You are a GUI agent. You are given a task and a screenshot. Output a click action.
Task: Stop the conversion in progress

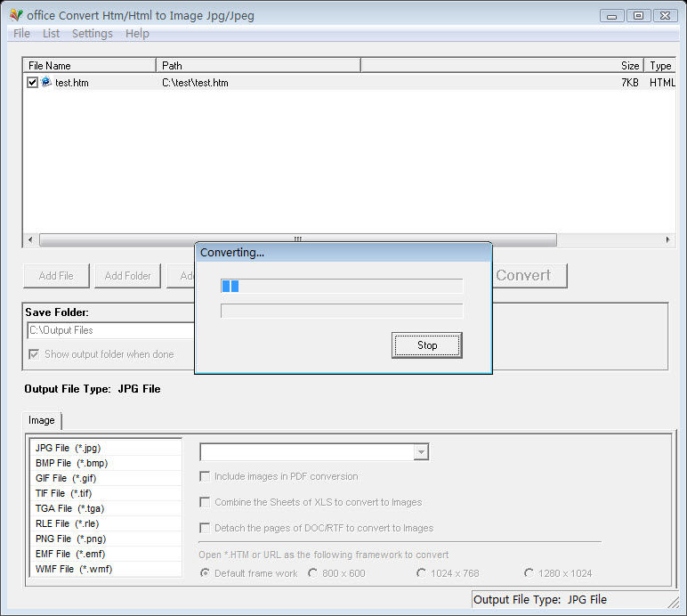click(427, 345)
